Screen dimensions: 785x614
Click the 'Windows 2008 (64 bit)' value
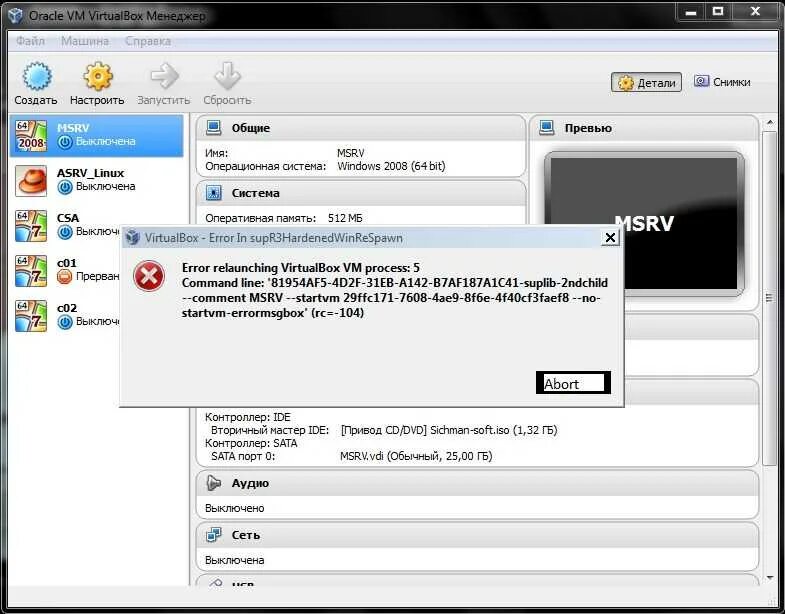(391, 166)
